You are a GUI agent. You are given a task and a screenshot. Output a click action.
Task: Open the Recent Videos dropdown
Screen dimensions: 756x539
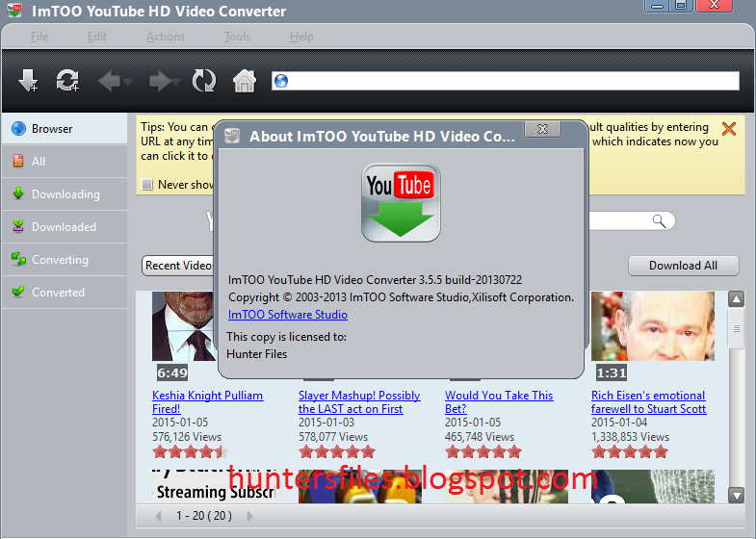(x=178, y=266)
